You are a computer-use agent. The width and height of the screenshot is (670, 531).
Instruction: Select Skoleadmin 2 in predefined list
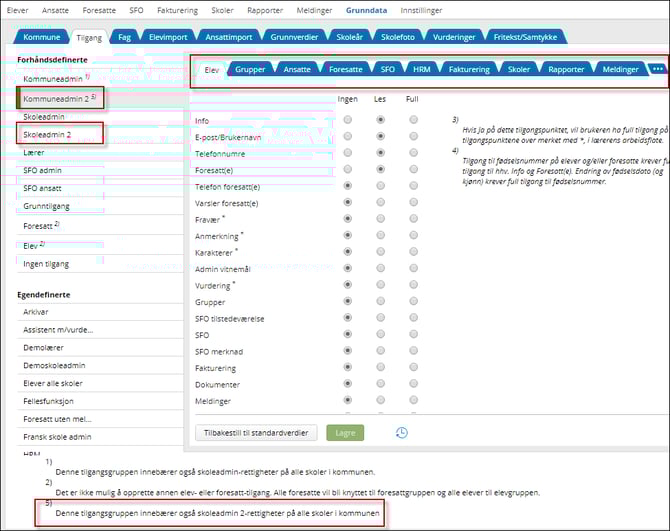tap(47, 134)
